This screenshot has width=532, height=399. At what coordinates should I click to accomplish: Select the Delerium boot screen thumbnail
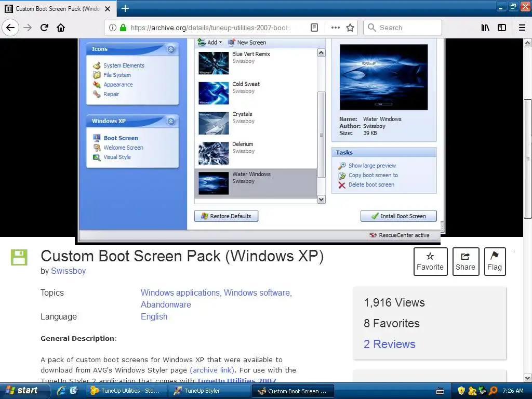click(214, 153)
